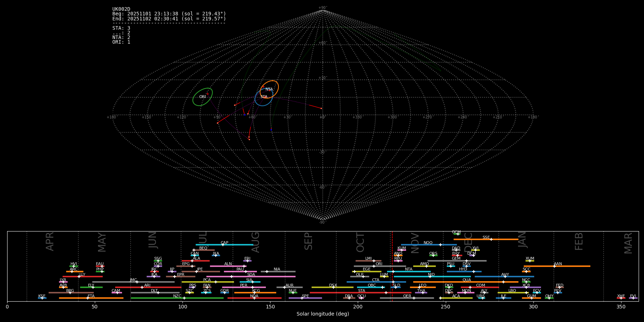Click the NTA label inside the orange ellipse
Viewport: 644px width, 322px height.
point(269,89)
